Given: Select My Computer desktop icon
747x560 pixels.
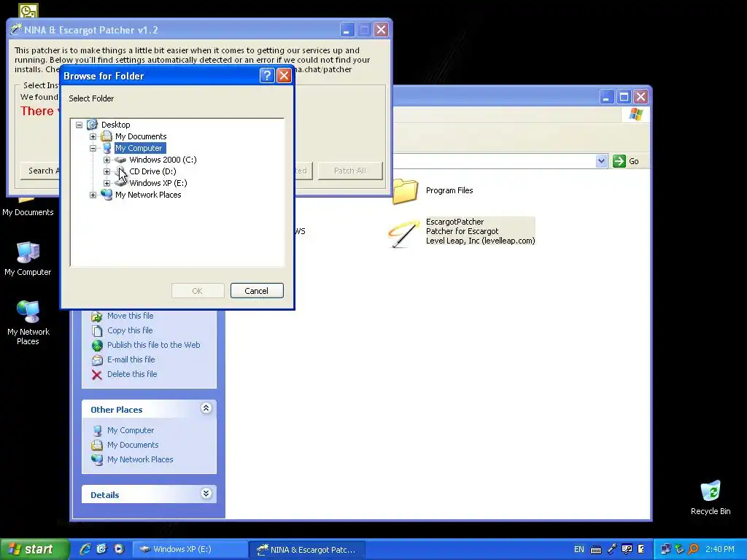Looking at the screenshot, I should 28,259.
